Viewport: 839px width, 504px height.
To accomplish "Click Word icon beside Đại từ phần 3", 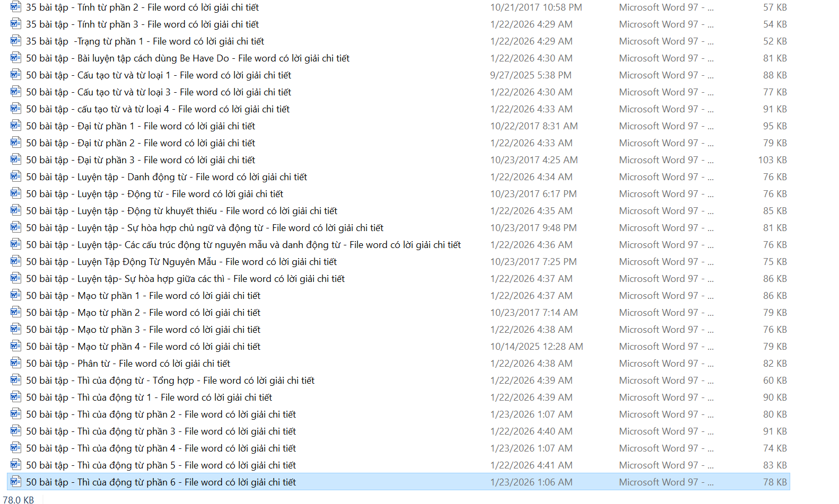I will pyautogui.click(x=16, y=160).
